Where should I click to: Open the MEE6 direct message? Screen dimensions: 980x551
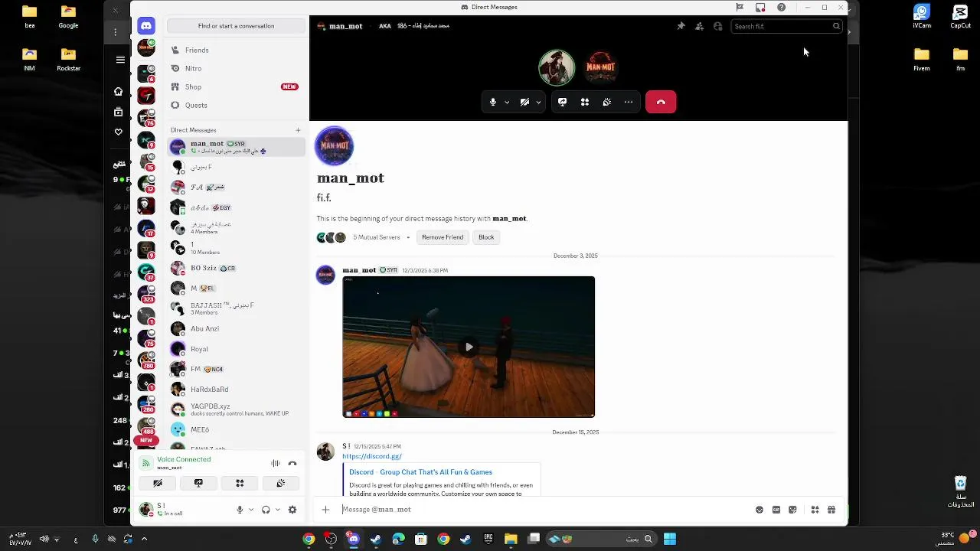point(236,430)
